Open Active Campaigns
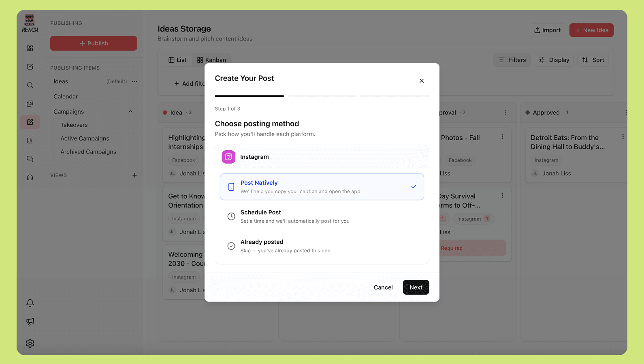The image size is (644, 364). 85,138
